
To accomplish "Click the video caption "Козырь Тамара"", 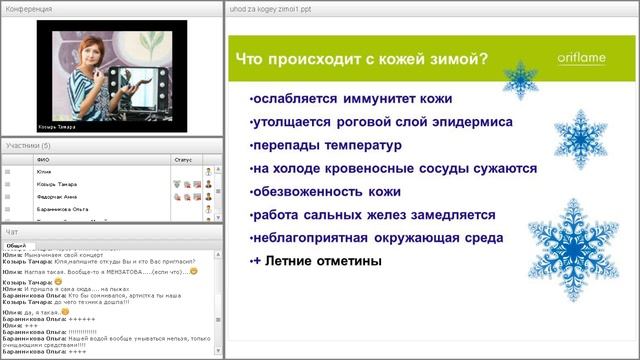I will click(x=57, y=127).
